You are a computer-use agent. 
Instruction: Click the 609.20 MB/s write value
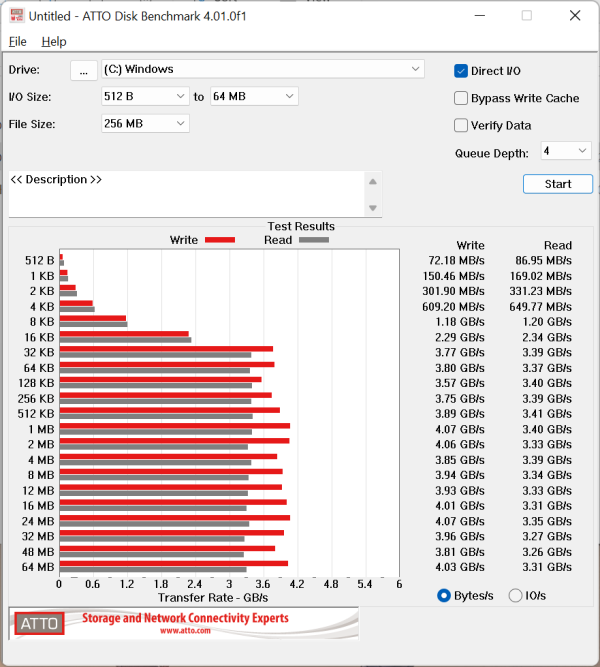[453, 307]
